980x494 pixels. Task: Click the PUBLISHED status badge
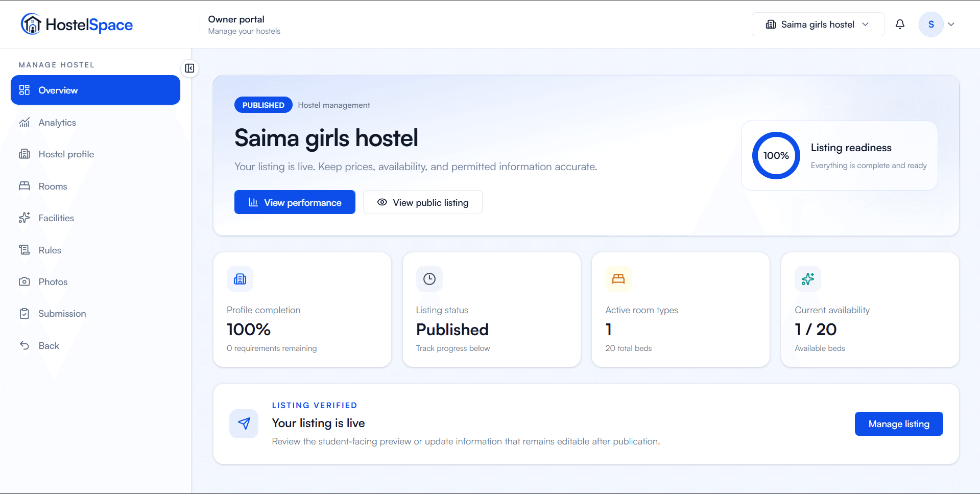(263, 105)
